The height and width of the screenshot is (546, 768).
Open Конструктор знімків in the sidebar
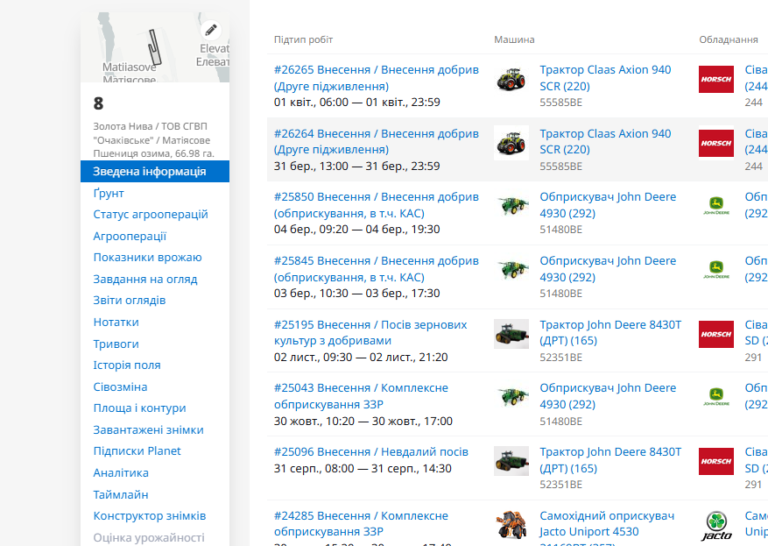pyautogui.click(x=149, y=516)
